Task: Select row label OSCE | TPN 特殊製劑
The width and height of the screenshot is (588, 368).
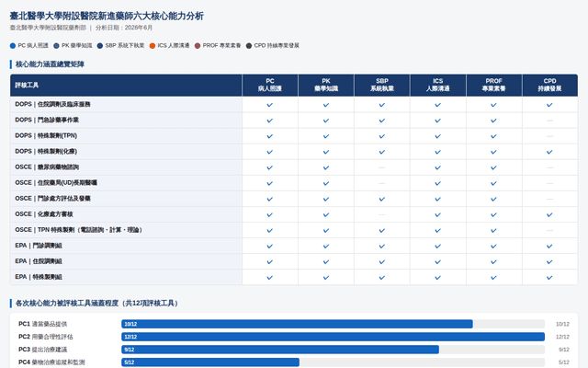Action: click(80, 230)
